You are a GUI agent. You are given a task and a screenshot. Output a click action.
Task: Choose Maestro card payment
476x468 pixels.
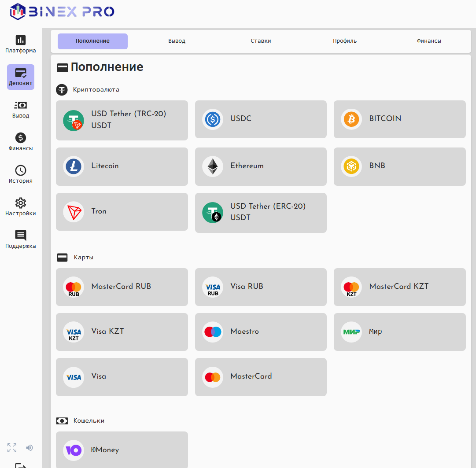click(261, 332)
